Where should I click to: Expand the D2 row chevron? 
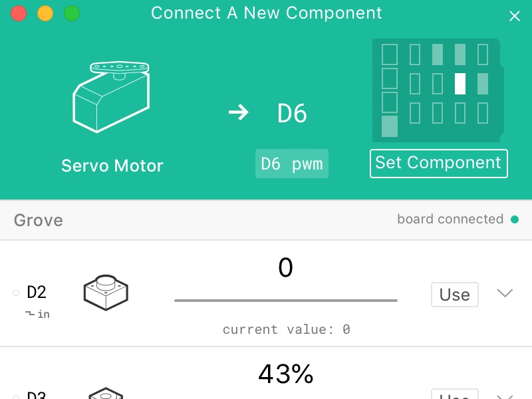(505, 293)
